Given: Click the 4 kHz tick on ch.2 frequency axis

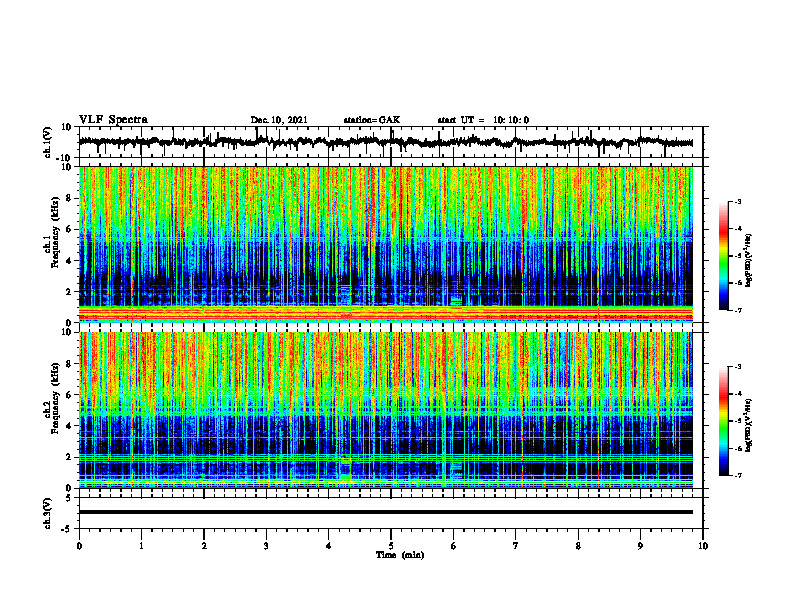Looking at the screenshot, I should pyautogui.click(x=70, y=426).
